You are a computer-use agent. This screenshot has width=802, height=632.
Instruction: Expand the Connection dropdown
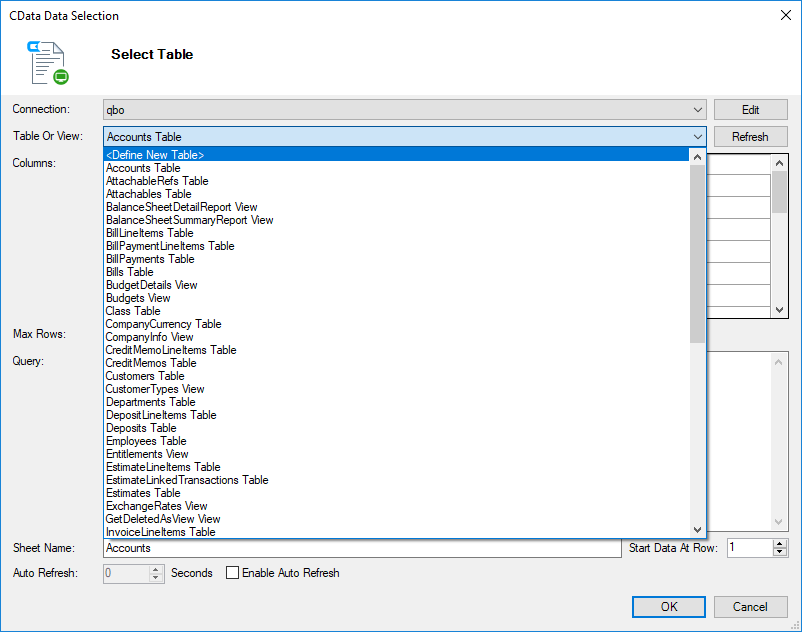pos(698,110)
